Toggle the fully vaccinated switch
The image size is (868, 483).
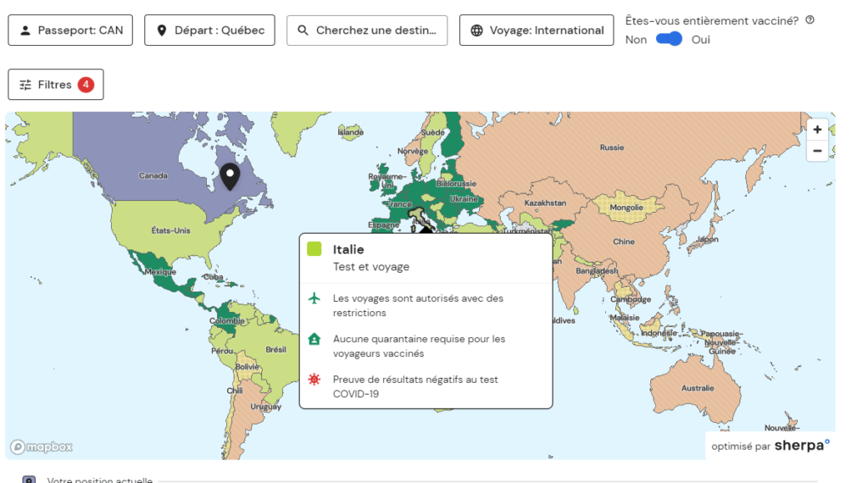[x=669, y=39]
